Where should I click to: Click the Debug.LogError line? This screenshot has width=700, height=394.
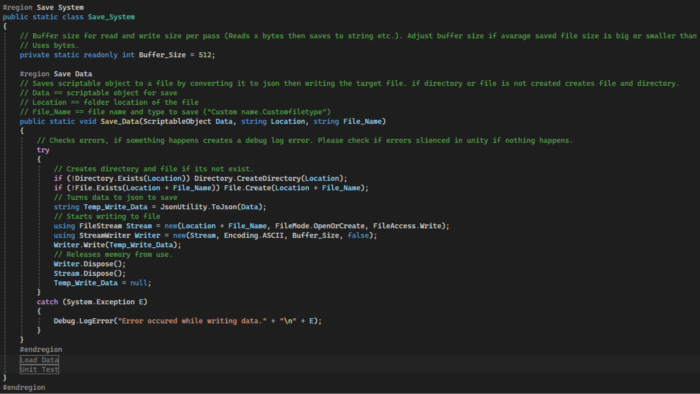click(x=188, y=321)
